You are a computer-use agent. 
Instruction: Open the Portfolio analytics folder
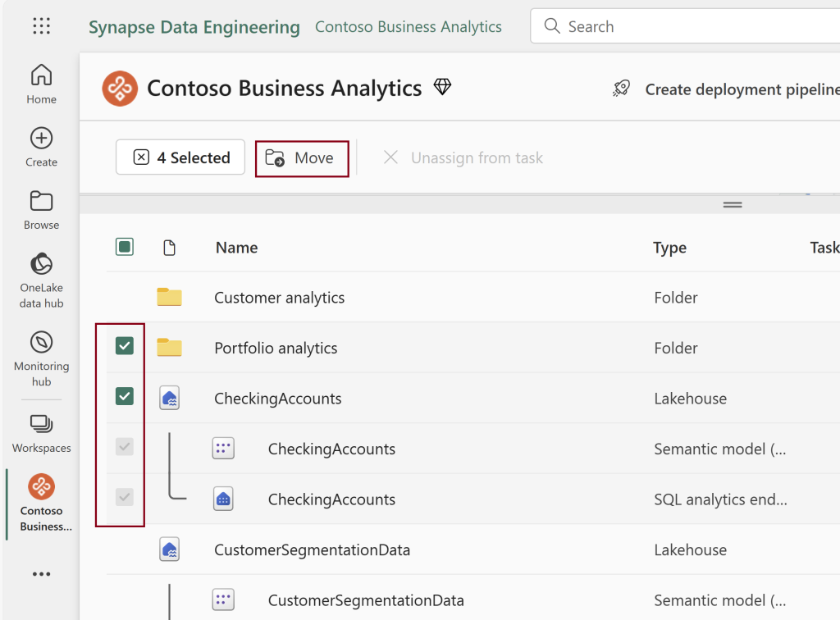click(x=276, y=348)
